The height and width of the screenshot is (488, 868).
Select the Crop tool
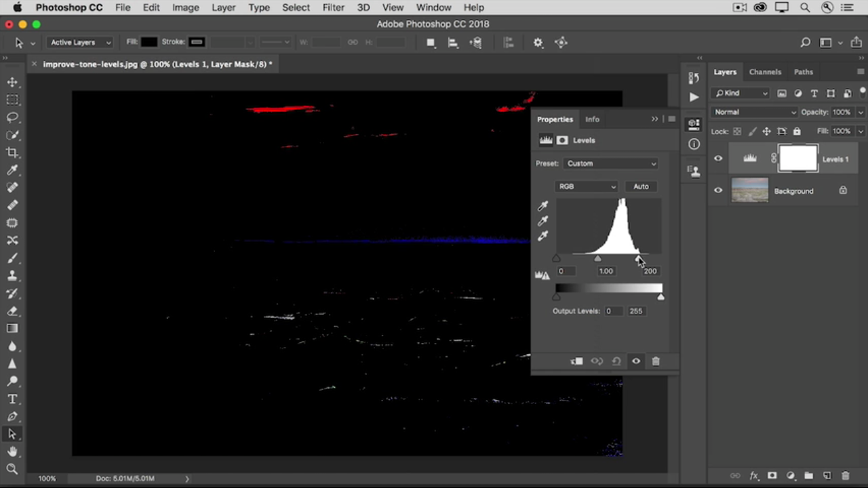pos(12,152)
